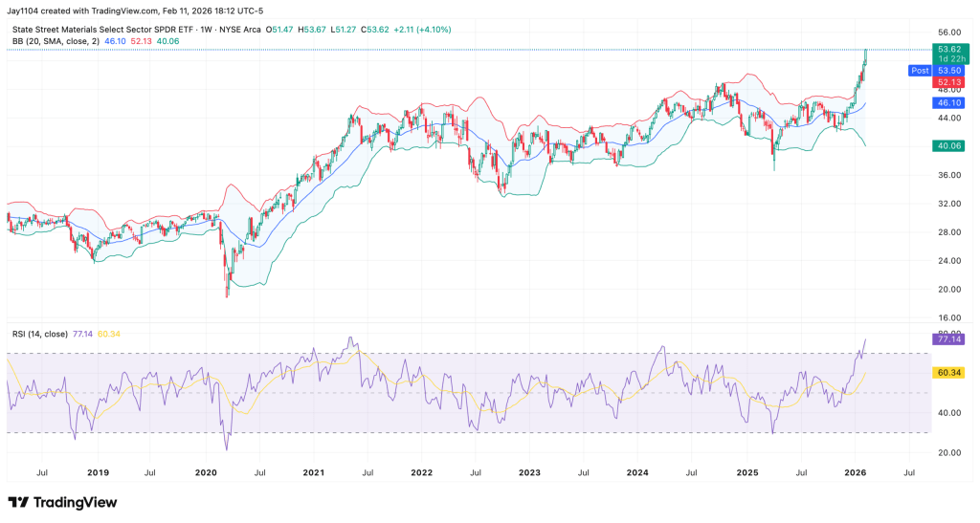This screenshot has width=980, height=523.
Task: Click the 2026 label on time axis
Action: [x=854, y=472]
